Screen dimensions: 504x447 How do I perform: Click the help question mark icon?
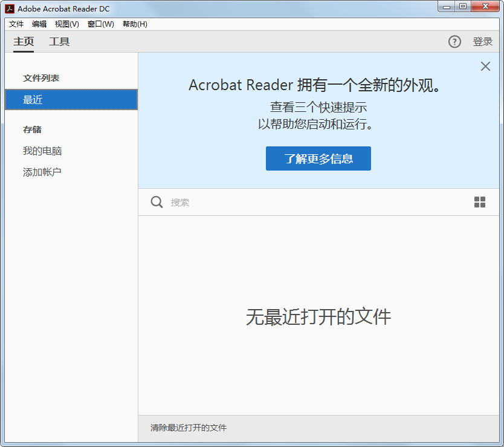(x=454, y=42)
